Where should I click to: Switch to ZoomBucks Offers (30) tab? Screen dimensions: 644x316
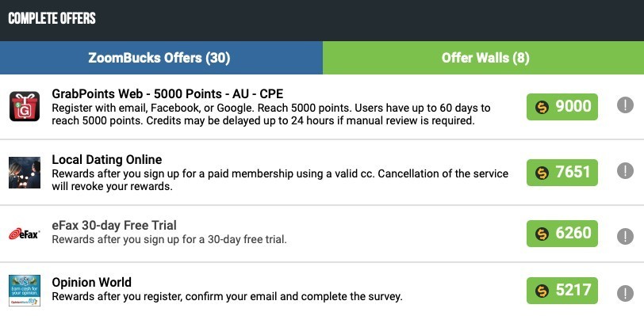161,58
